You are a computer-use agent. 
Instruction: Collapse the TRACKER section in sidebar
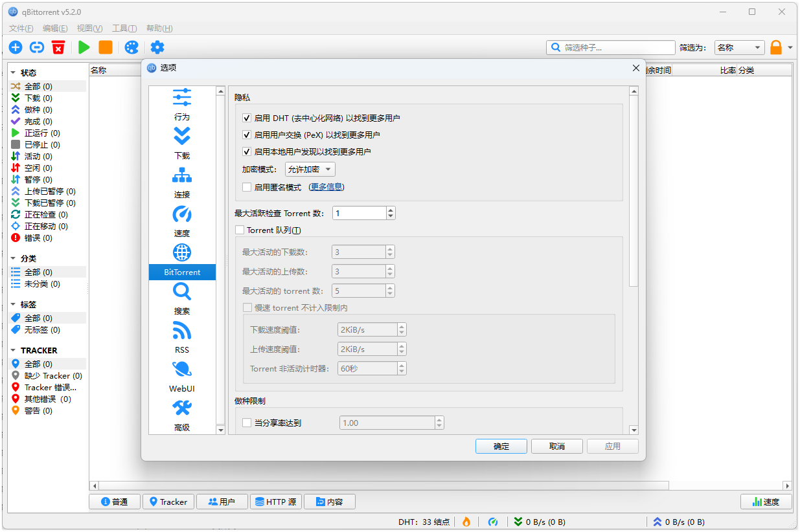(x=13, y=350)
